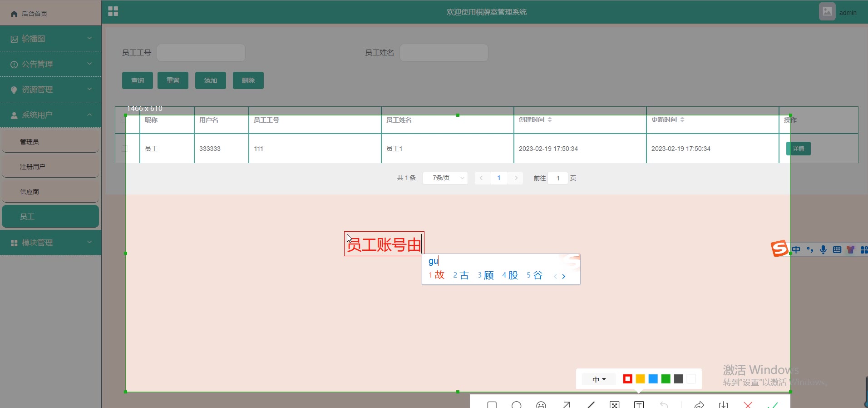Open the Sogou soft keyboard icon
Viewport: 868px width, 408px height.
(837, 249)
